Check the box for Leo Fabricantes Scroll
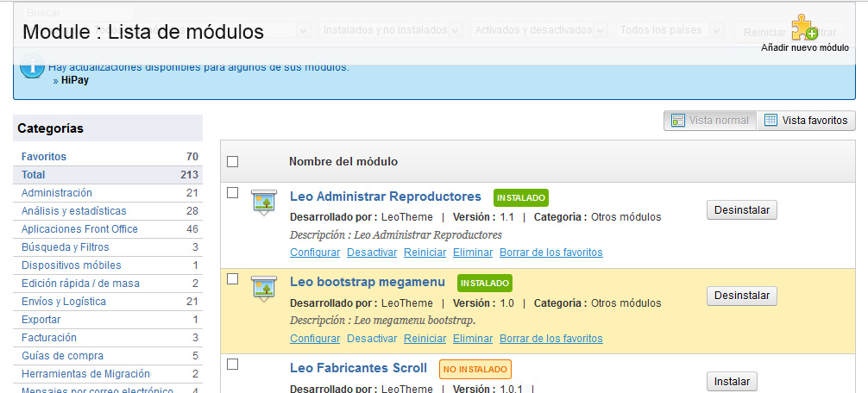The height and width of the screenshot is (393, 868). tap(233, 364)
